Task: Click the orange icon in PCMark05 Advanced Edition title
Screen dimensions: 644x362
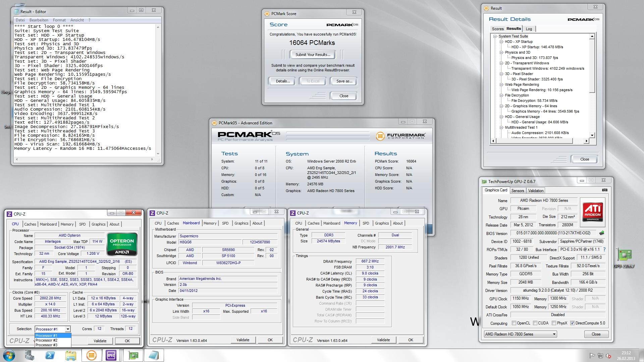Action: point(214,123)
